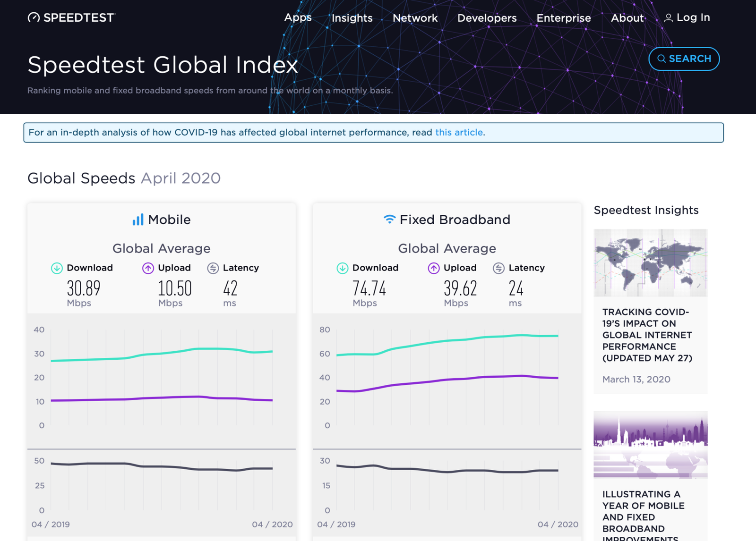Click the SEARCH button

coord(684,59)
